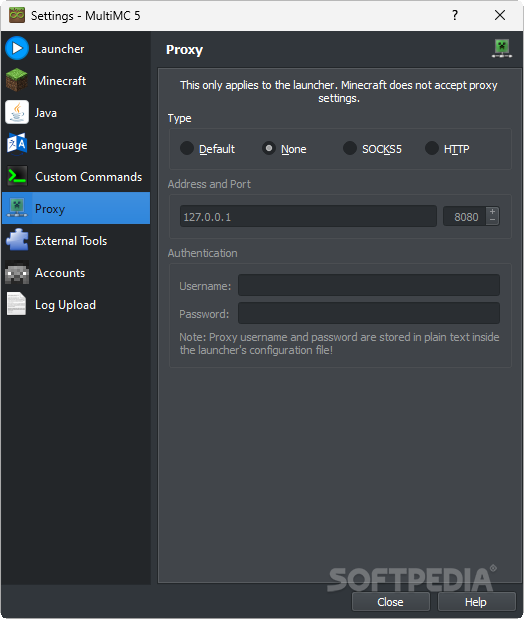Click the Proxy page header icon
Image resolution: width=524 pixels, height=619 pixels.
click(502, 49)
